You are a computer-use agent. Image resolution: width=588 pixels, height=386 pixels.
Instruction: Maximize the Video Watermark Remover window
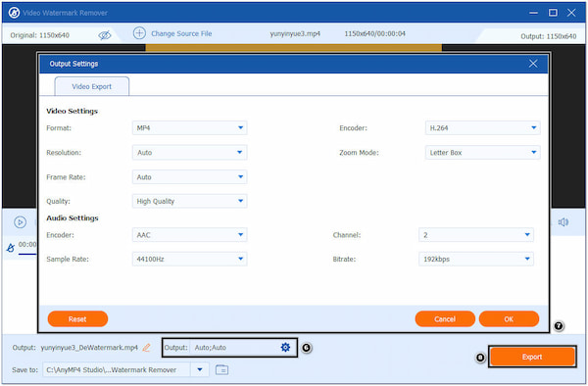(553, 13)
